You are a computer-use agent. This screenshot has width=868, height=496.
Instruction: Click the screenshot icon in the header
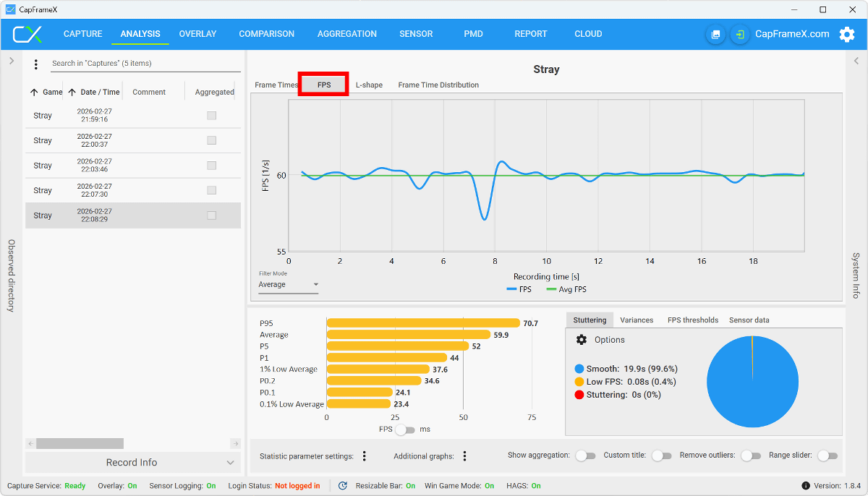[715, 34]
